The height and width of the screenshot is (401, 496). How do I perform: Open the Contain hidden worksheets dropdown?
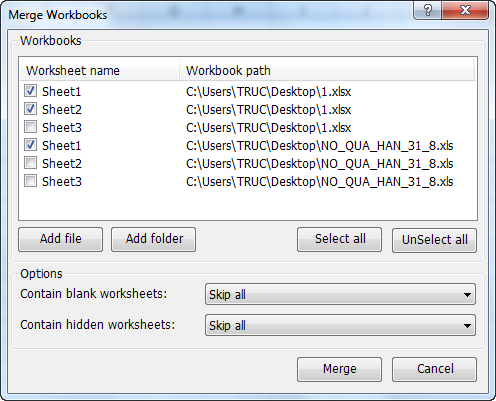click(340, 325)
